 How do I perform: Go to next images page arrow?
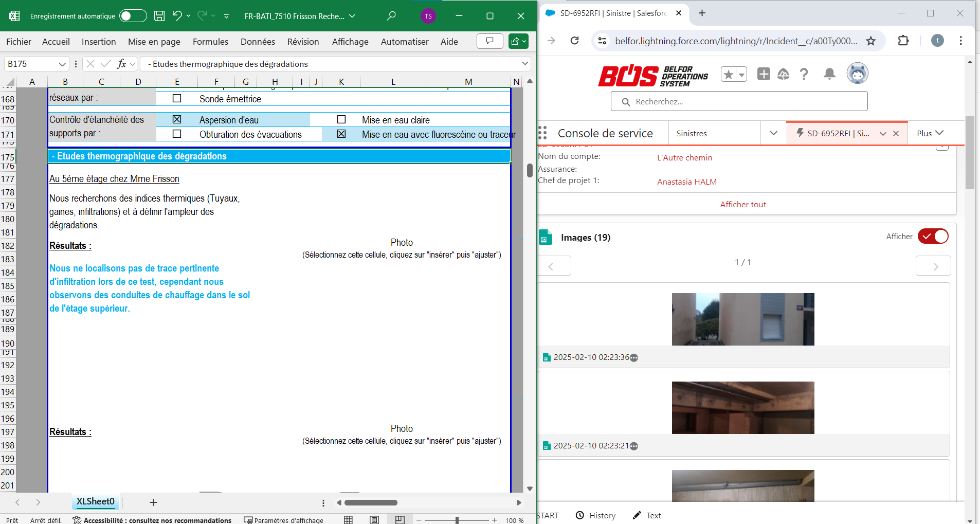point(933,266)
